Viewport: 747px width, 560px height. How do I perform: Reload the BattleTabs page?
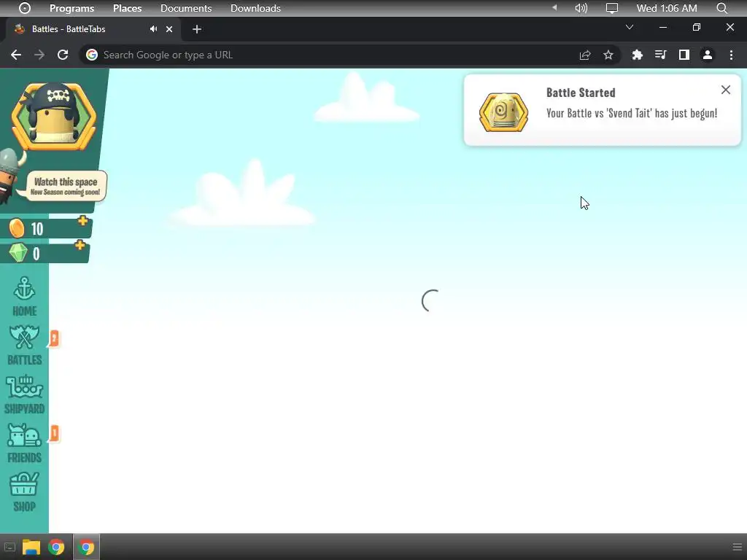point(63,55)
